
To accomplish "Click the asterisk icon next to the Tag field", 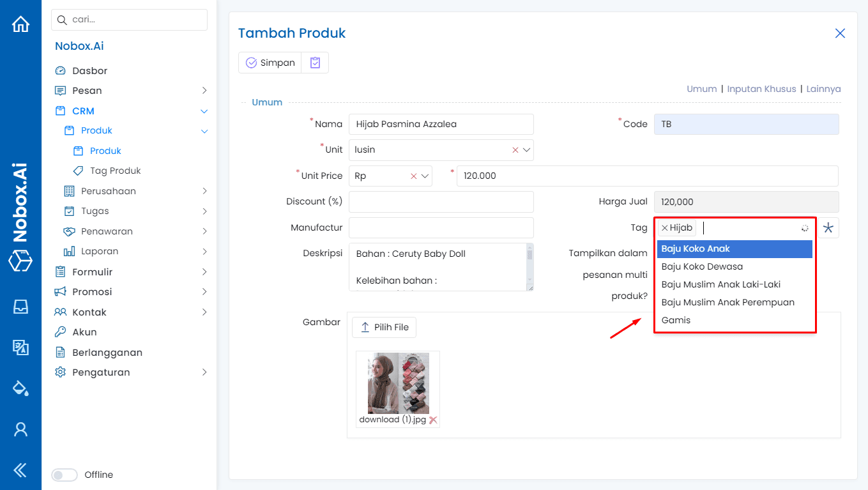I will point(830,227).
